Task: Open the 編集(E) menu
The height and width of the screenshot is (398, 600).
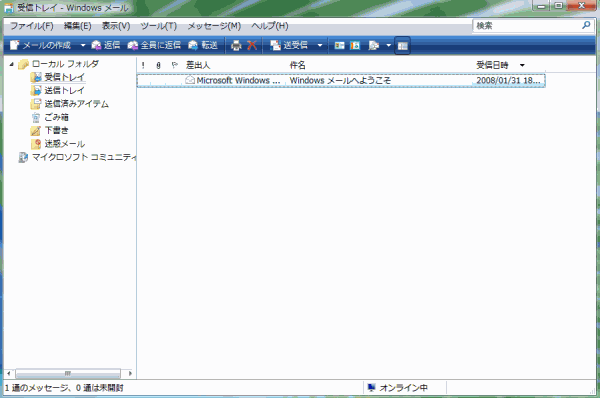Action: point(77,26)
